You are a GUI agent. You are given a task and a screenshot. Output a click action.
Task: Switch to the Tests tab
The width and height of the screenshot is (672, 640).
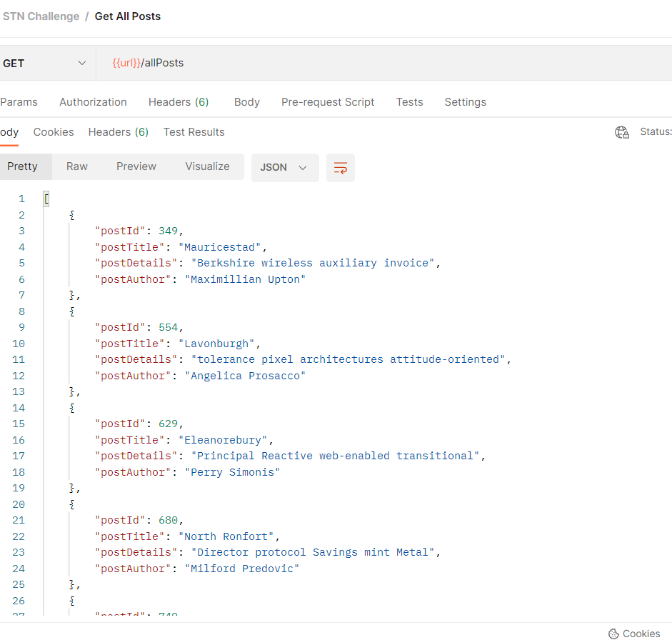pos(409,102)
